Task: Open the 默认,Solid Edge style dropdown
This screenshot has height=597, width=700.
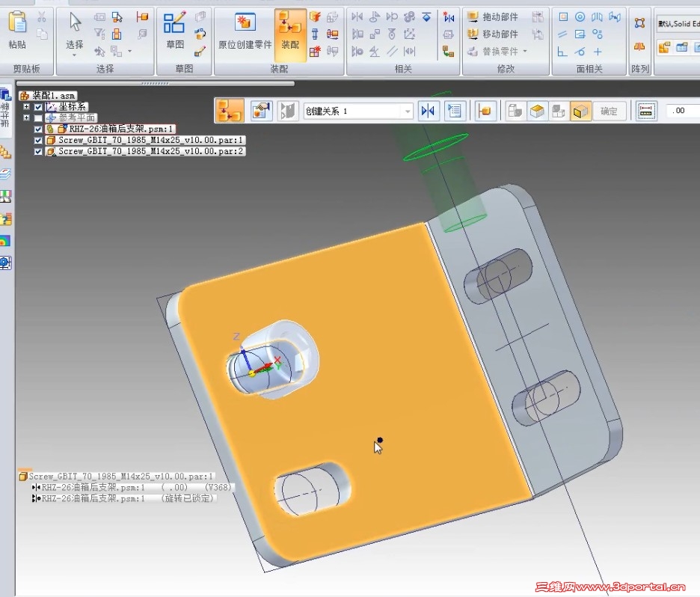Action: pyautogui.click(x=678, y=24)
